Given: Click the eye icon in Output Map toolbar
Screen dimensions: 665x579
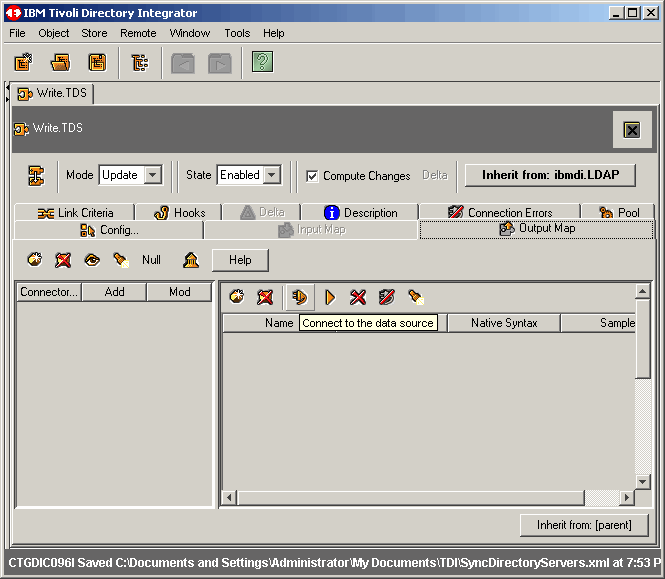Looking at the screenshot, I should [92, 260].
